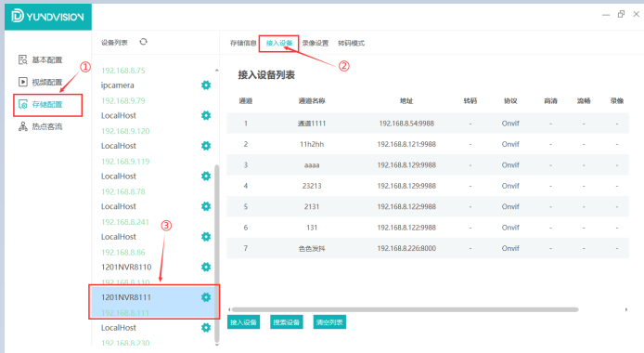This screenshot has width=644, height=353.
Task: Select device 1201NVR8110 in list
Action: (x=126, y=268)
